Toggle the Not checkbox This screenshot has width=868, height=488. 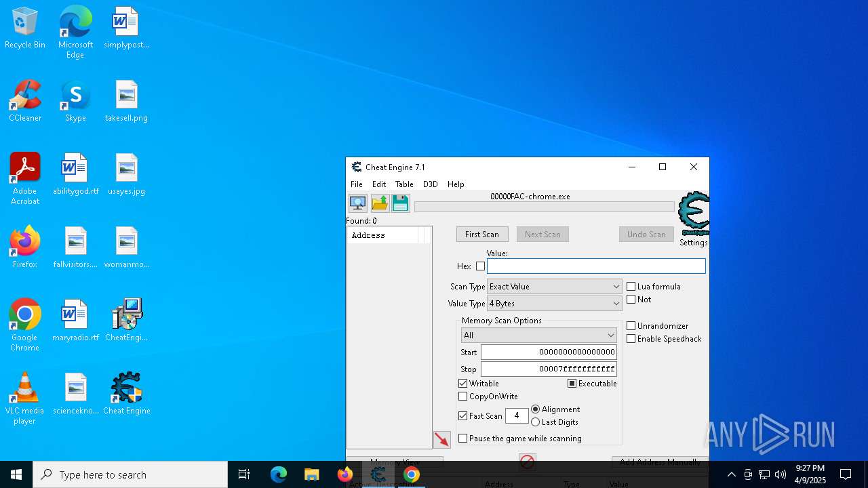point(631,300)
